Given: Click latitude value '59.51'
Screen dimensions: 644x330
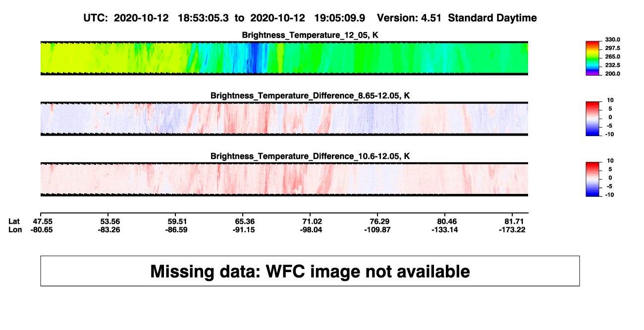Looking at the screenshot, I should [x=178, y=221].
